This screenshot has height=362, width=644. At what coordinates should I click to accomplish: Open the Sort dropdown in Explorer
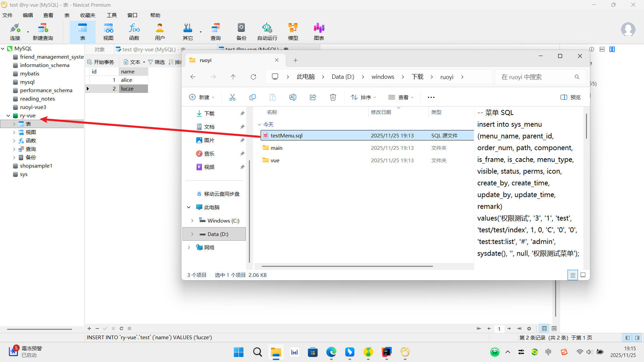click(363, 97)
